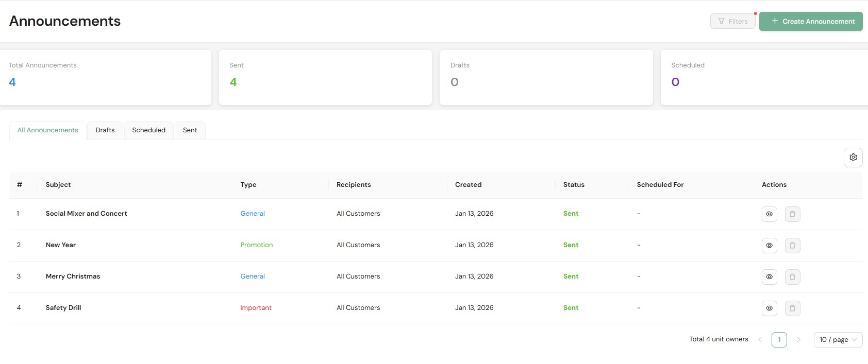The image size is (868, 364).
Task: Click the Announcements page heading
Action: [65, 21]
